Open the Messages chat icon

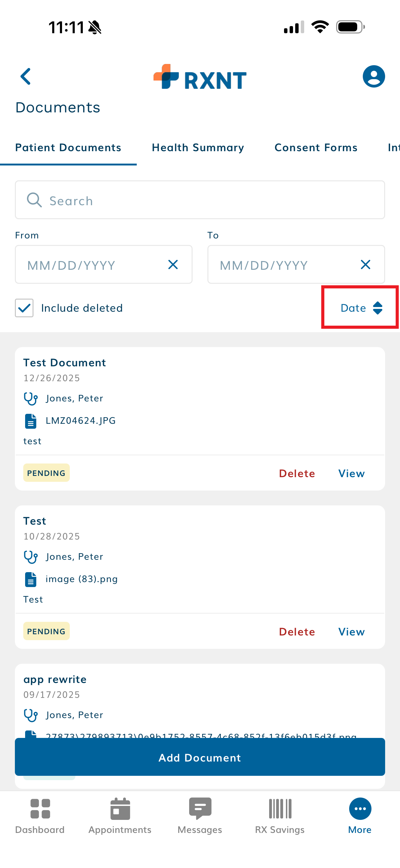pos(200,809)
